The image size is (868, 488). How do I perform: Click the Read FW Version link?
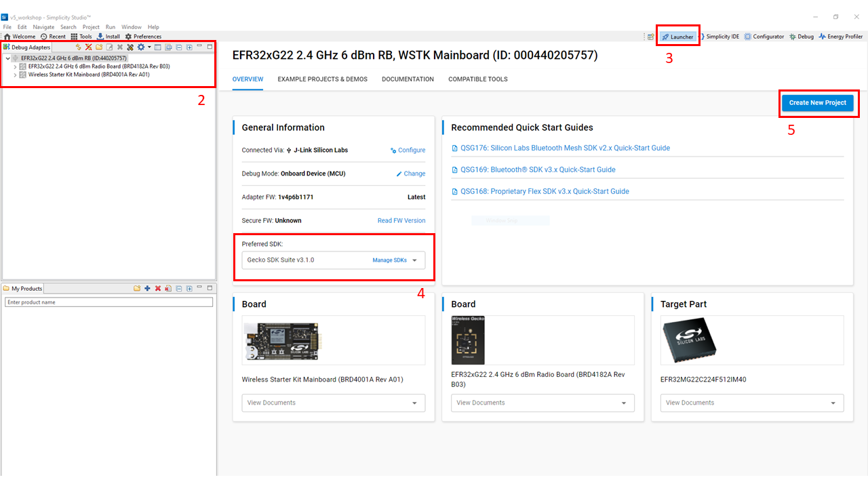coord(401,220)
